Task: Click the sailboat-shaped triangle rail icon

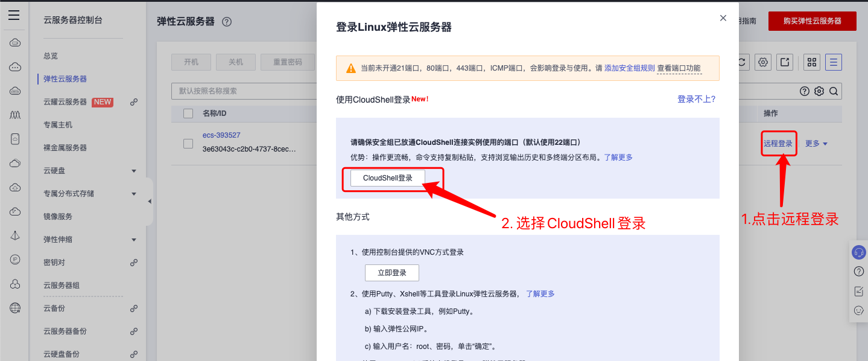Action: [15, 235]
